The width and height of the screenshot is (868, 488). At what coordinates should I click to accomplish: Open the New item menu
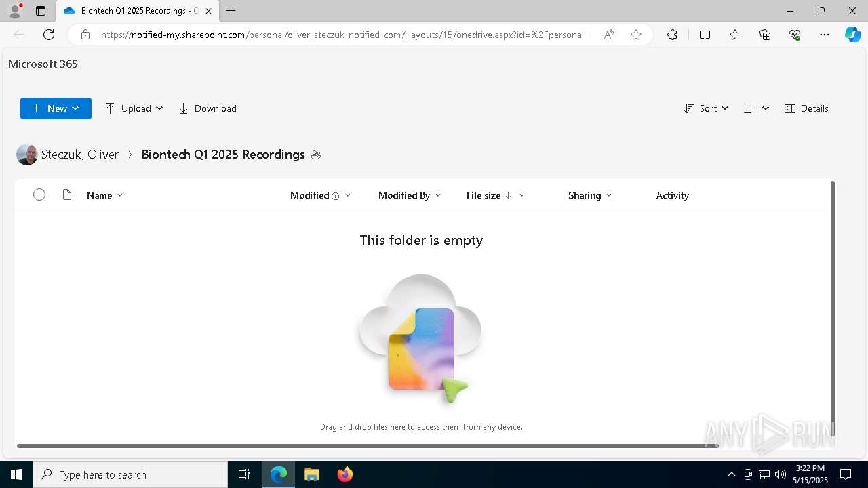pos(56,108)
